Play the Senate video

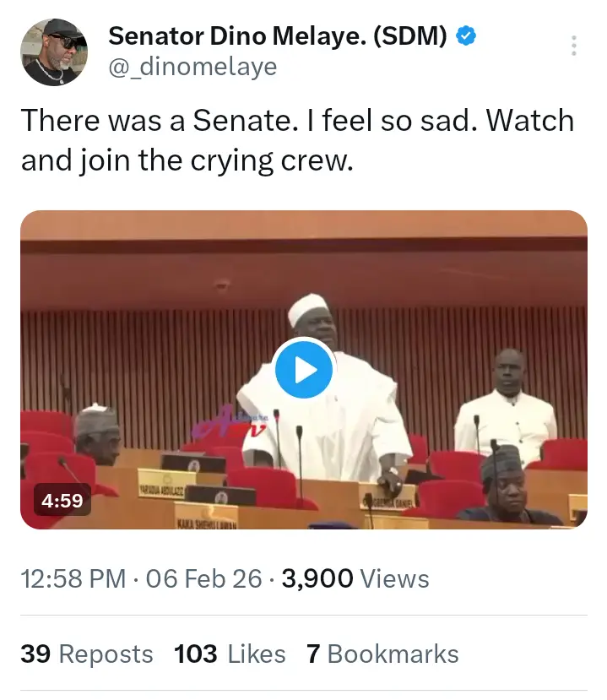click(304, 369)
